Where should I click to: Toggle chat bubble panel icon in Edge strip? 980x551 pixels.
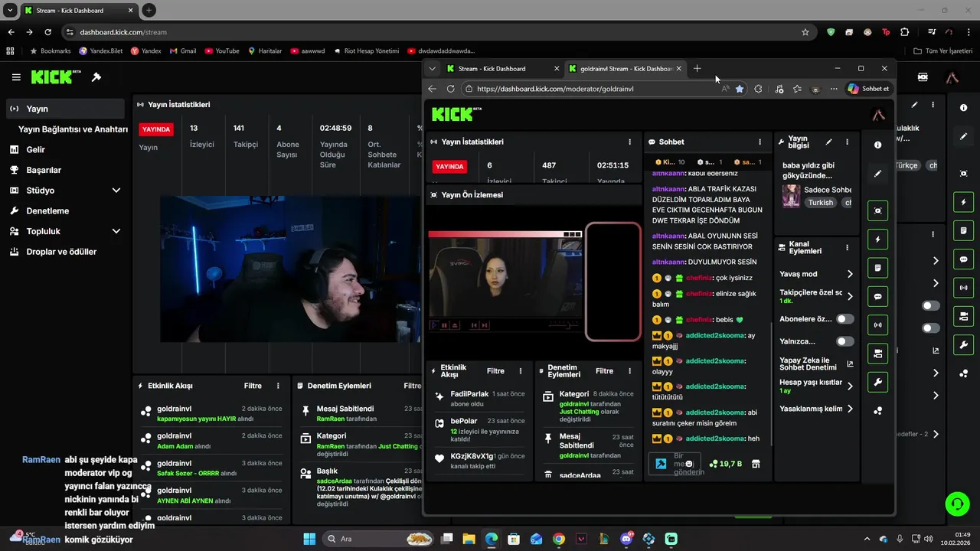(877, 296)
